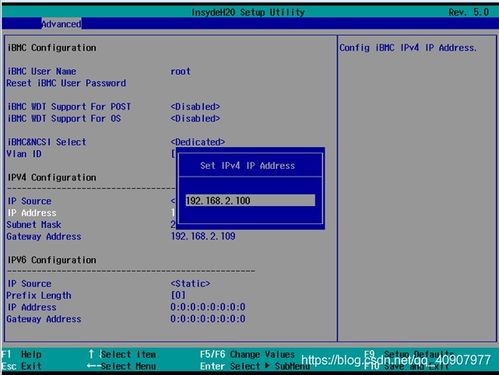Click the IPV4 gateway value 192.168.2.109
499x375 pixels.
click(x=203, y=236)
